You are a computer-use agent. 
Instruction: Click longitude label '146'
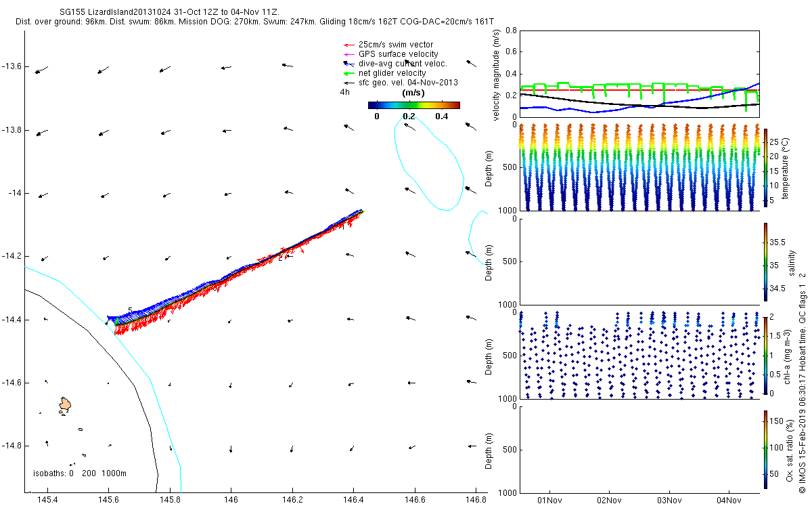click(x=231, y=500)
